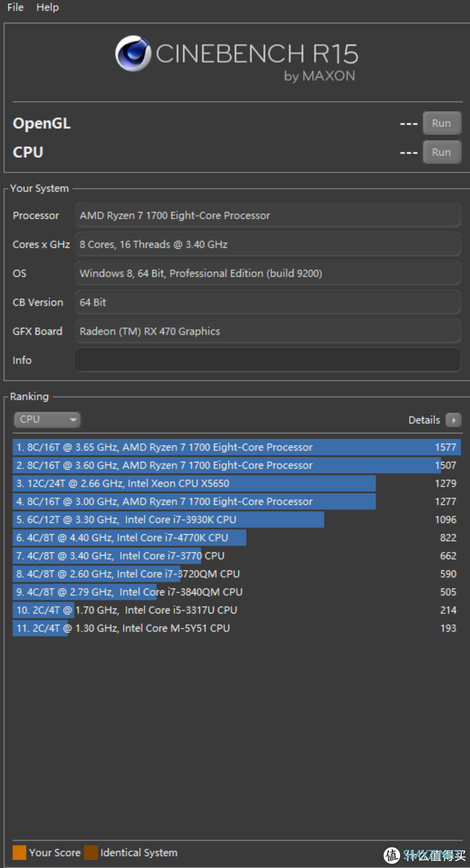The width and height of the screenshot is (470, 868).
Task: Click the orange Your Score legend swatch
Action: [x=19, y=853]
